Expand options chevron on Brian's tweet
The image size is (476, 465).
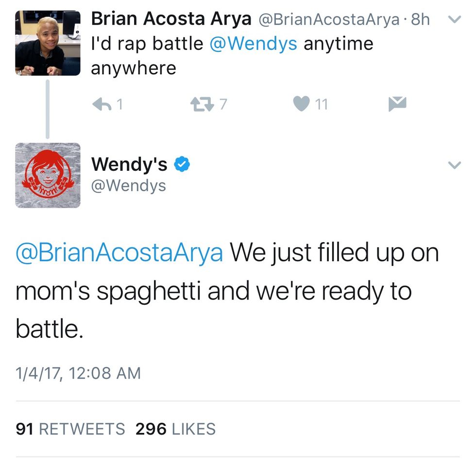(x=453, y=20)
